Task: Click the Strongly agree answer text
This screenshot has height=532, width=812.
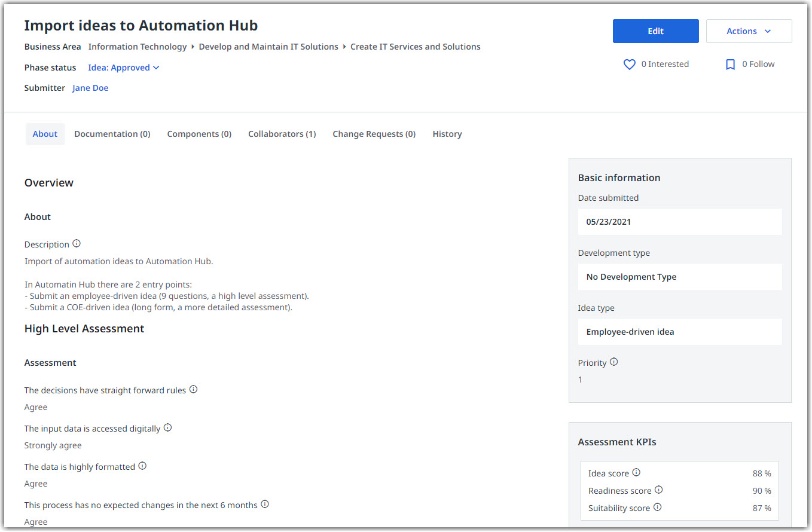Action: click(53, 445)
